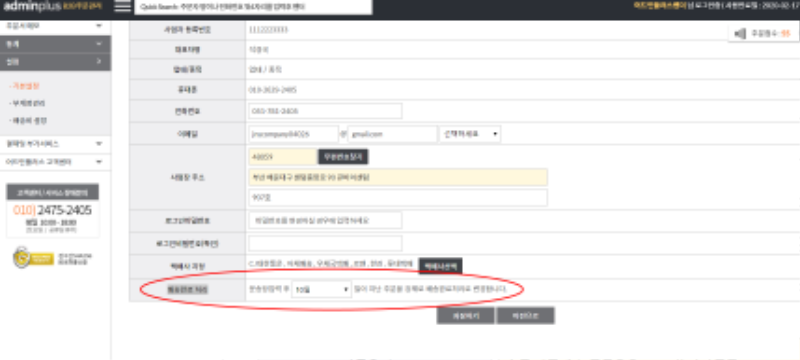800x360 pixels.
Task: Focus the login password input field
Action: click(326, 220)
